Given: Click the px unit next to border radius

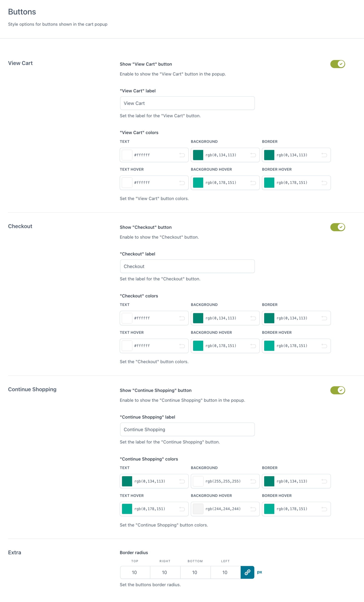Looking at the screenshot, I should pos(259,572).
